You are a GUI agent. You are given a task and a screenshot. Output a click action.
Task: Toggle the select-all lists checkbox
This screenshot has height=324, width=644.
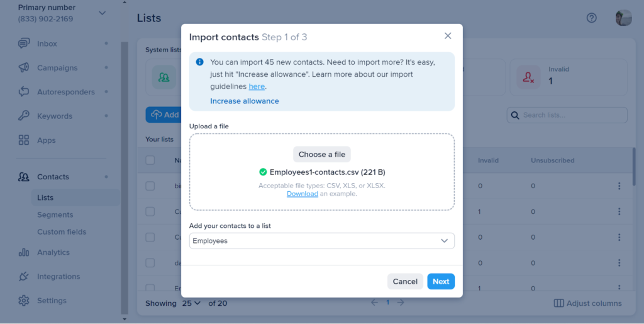(150, 160)
